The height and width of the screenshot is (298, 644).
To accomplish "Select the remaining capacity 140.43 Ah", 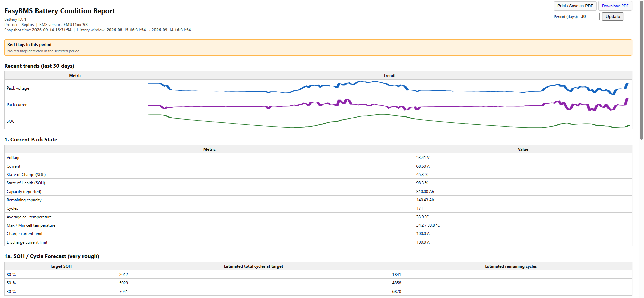I will tap(425, 200).
